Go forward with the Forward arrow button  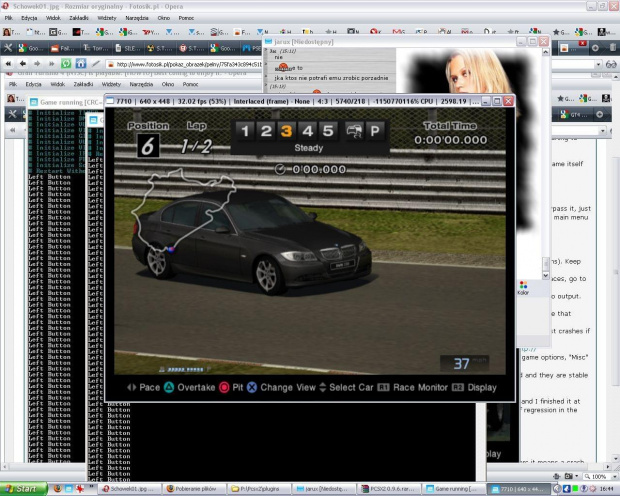[37, 63]
